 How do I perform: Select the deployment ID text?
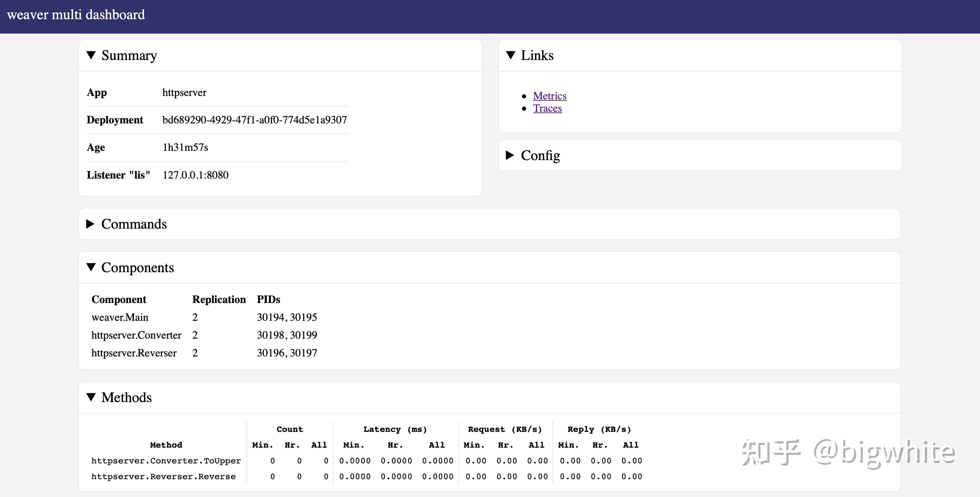(254, 120)
